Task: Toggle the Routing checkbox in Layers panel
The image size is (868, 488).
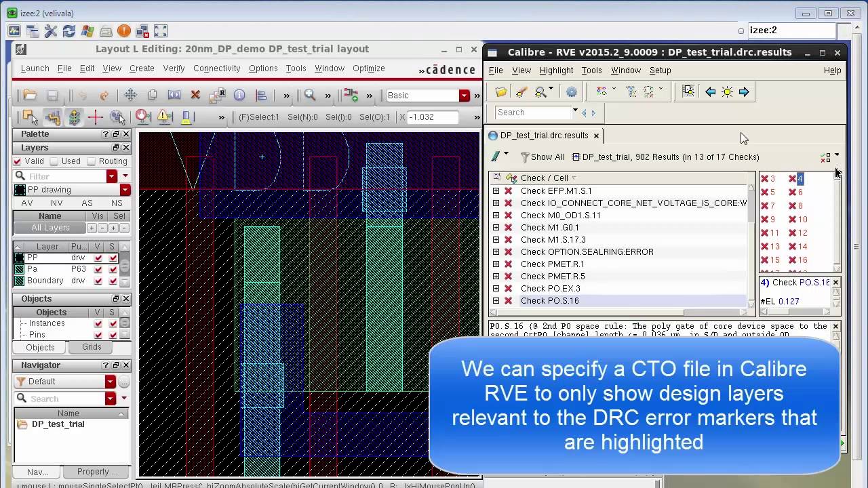Action: (91, 161)
